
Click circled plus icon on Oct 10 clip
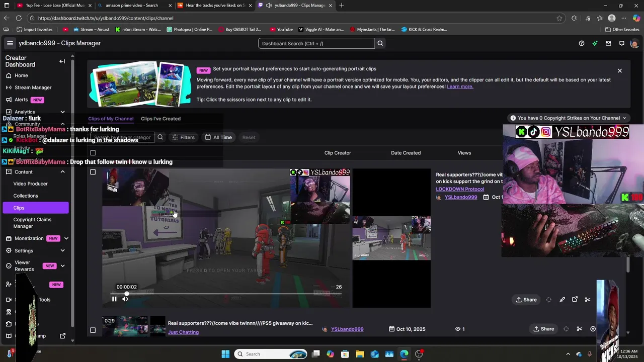pyautogui.click(x=593, y=329)
